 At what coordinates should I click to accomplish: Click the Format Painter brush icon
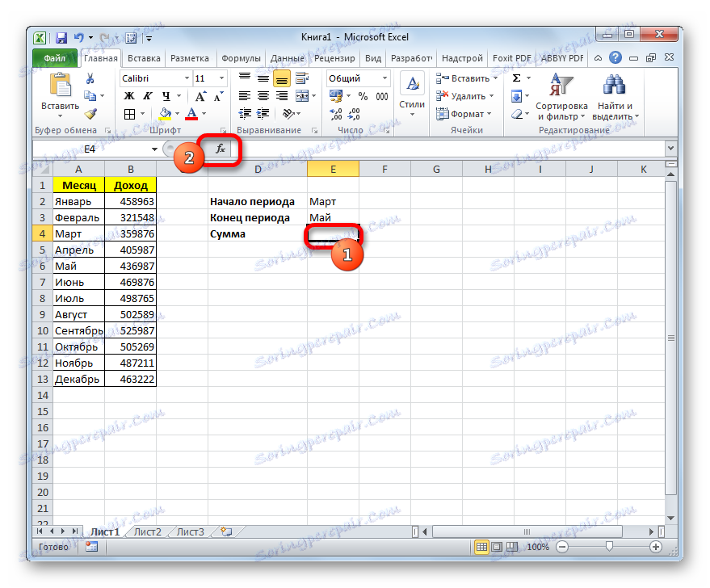[90, 114]
